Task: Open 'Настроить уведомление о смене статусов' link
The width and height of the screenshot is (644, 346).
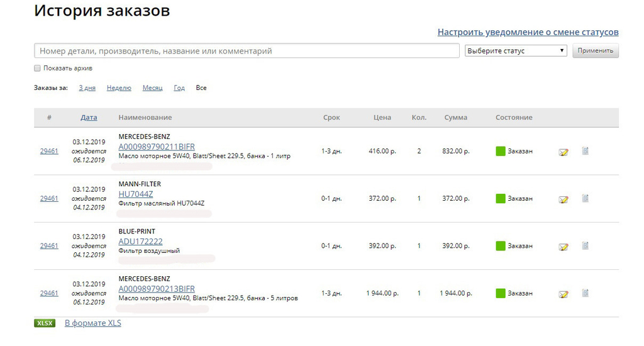Action: 528,32
